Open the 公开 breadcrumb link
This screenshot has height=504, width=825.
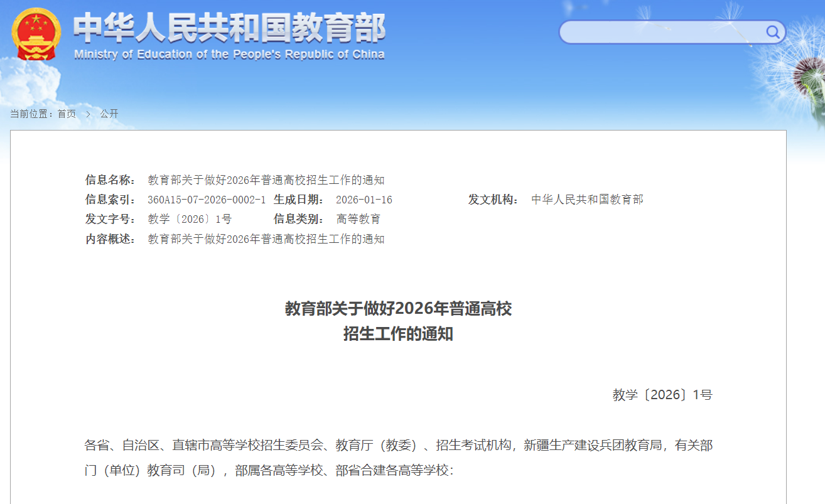click(x=108, y=114)
